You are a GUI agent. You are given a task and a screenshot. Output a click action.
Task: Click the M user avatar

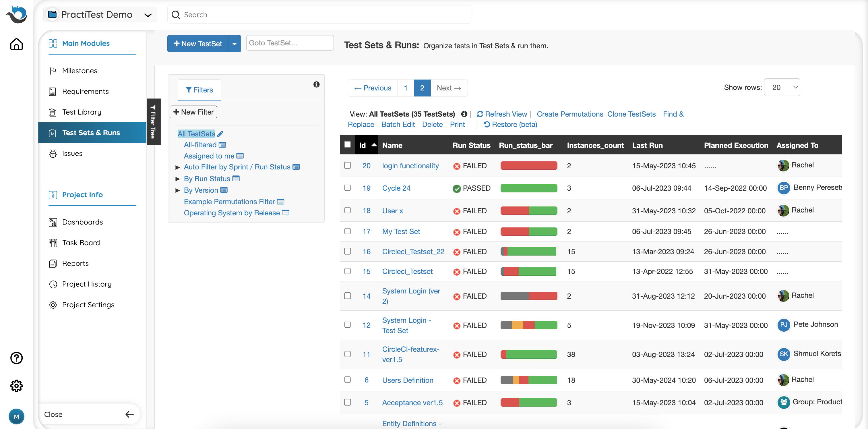16,417
